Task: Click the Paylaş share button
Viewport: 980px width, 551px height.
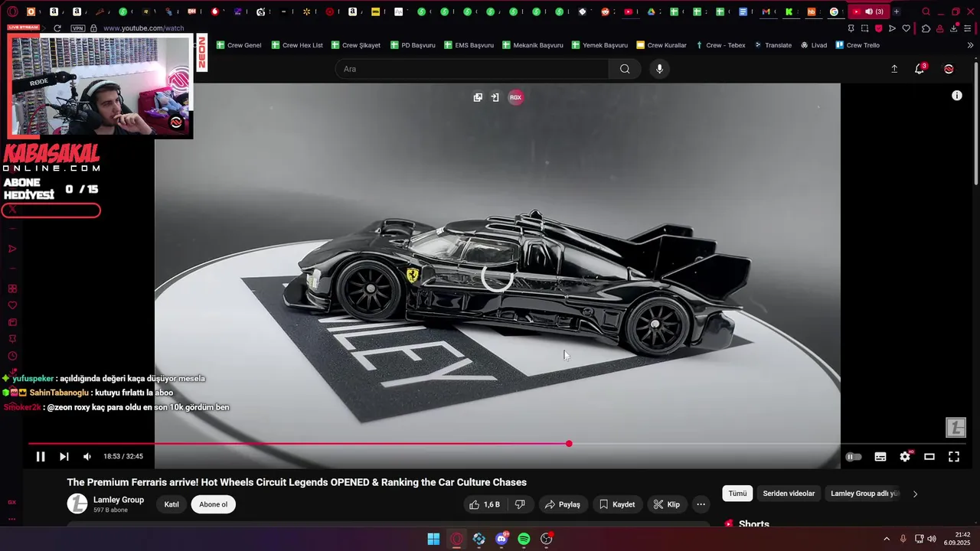Action: pyautogui.click(x=563, y=504)
